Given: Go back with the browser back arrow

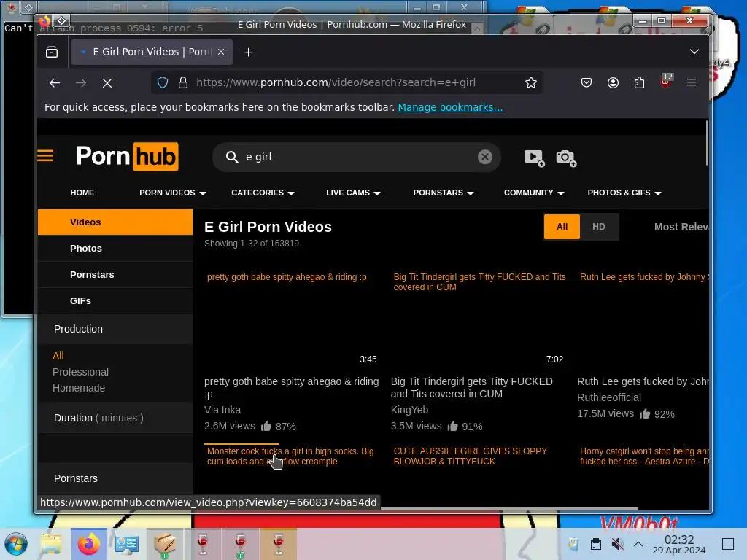Looking at the screenshot, I should (54, 83).
